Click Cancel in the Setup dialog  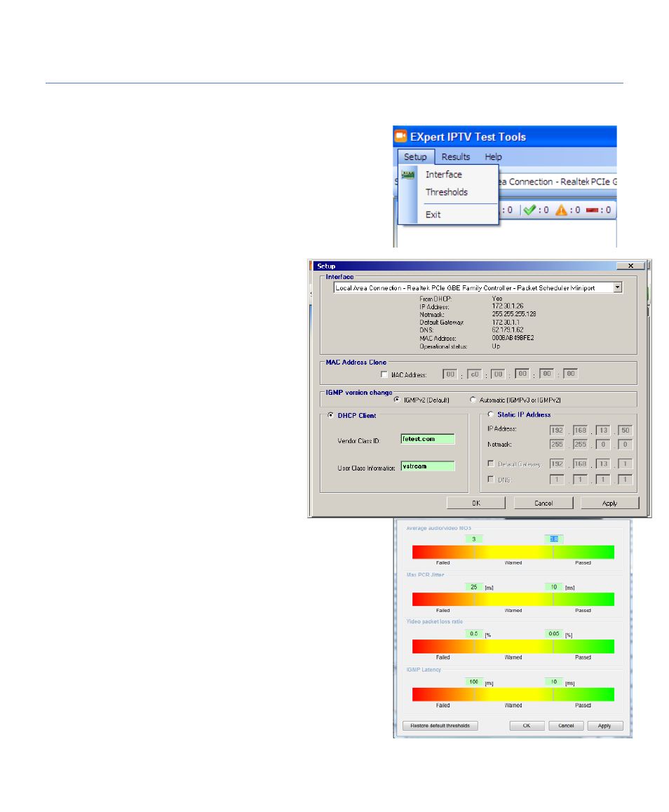pyautogui.click(x=543, y=503)
